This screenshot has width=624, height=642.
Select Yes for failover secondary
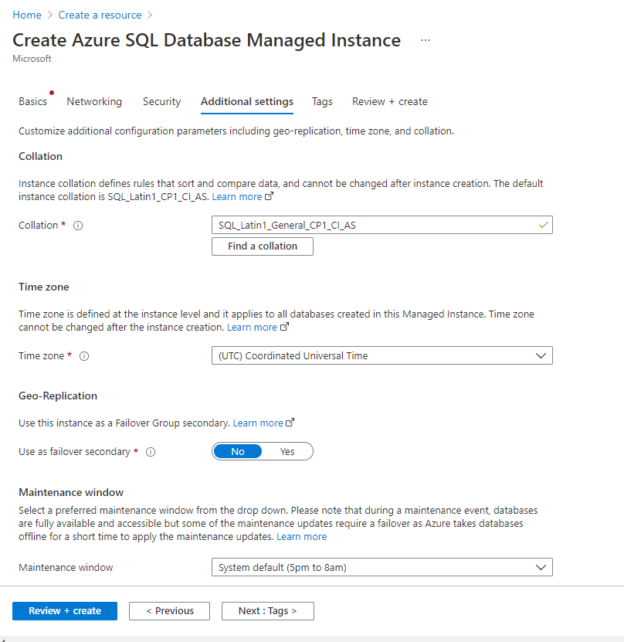pyautogui.click(x=287, y=452)
